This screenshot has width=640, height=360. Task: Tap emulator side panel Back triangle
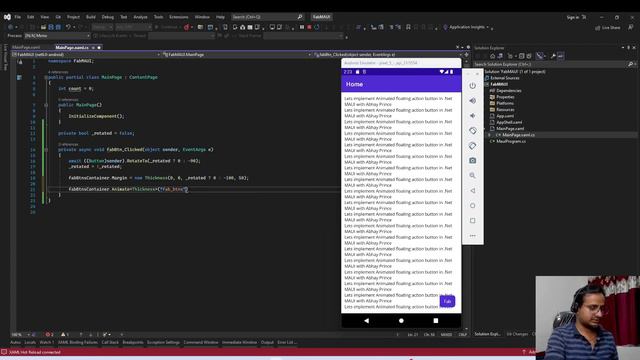[472, 191]
